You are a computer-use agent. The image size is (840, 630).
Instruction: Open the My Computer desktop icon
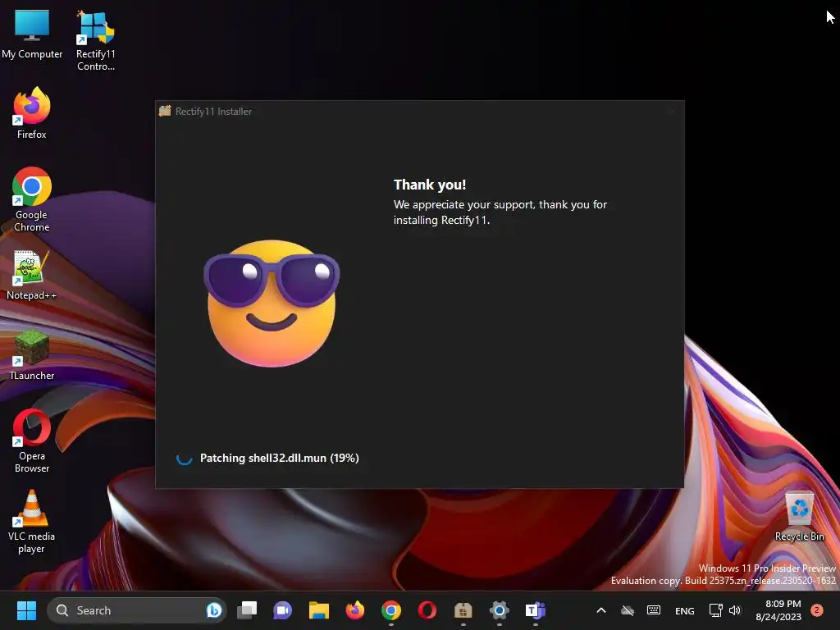tap(32, 33)
